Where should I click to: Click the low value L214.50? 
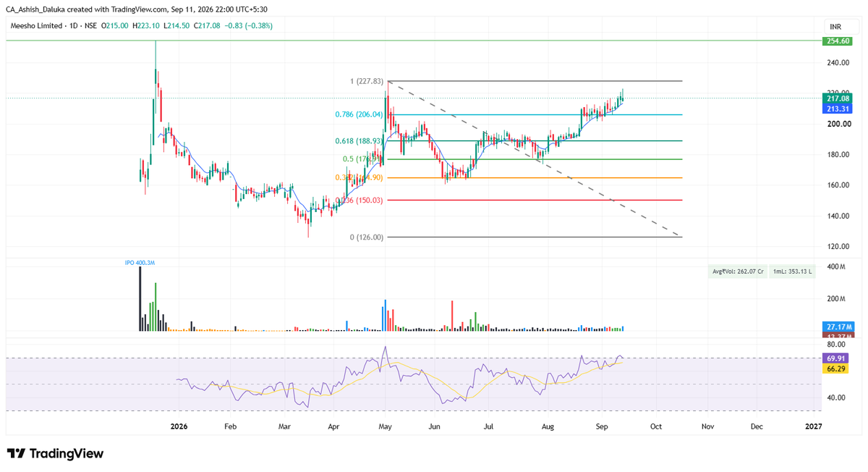(x=177, y=25)
